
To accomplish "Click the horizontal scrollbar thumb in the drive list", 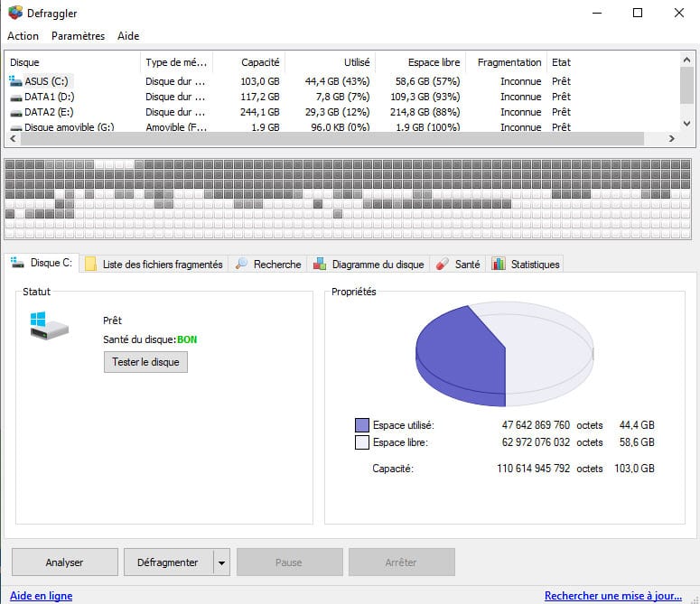I will 332,139.
